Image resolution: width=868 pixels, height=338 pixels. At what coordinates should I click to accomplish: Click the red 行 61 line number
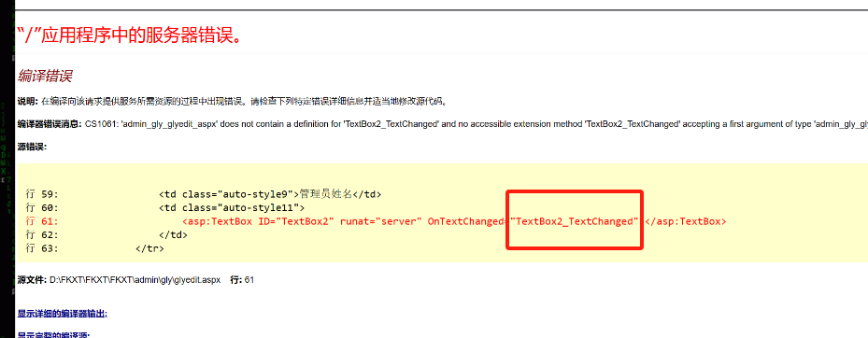click(x=42, y=221)
